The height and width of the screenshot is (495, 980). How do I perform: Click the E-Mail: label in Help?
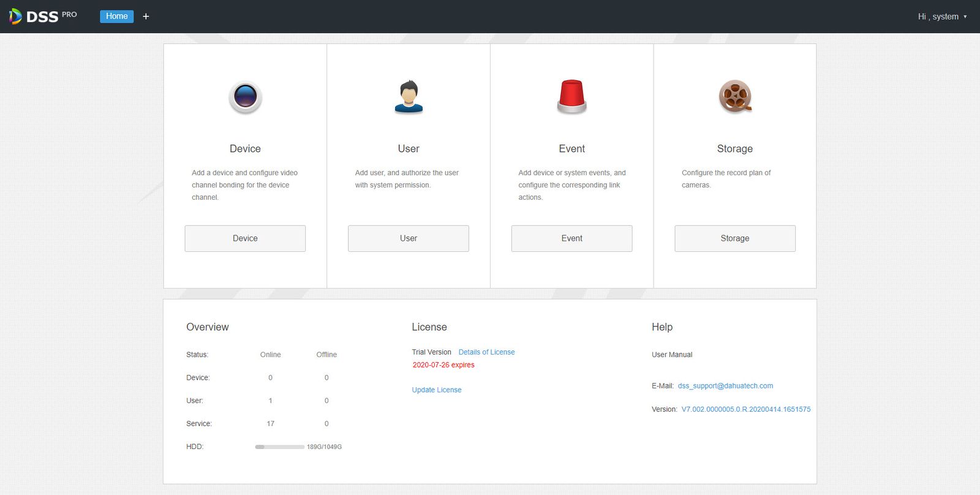point(663,386)
